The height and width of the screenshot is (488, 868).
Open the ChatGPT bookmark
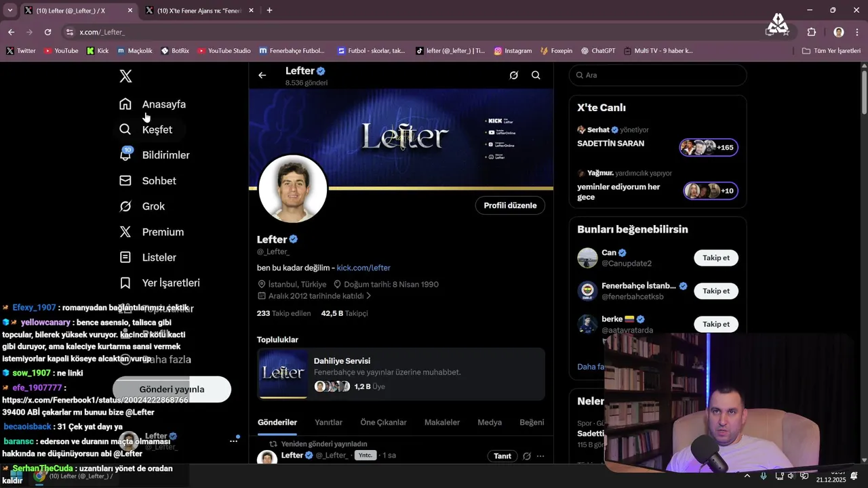[x=598, y=51]
